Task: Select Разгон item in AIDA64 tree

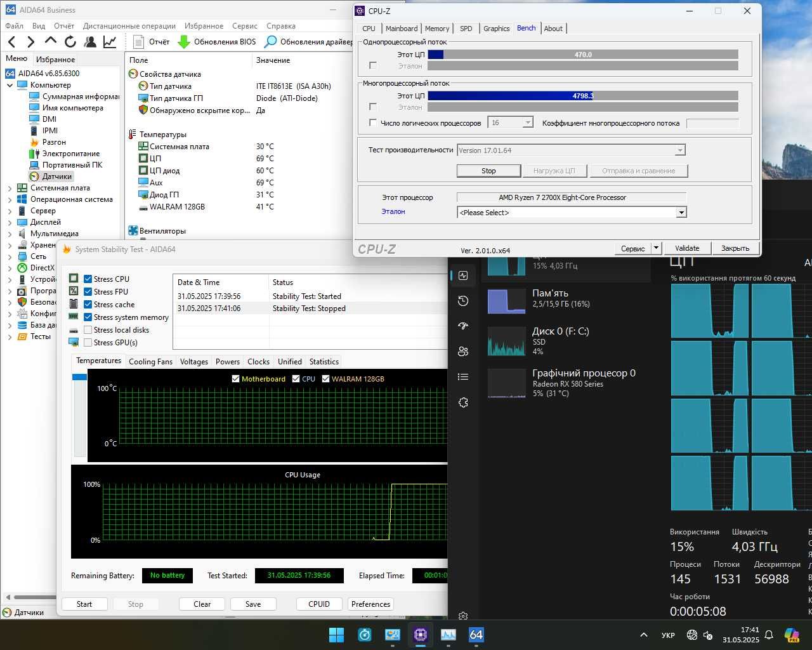Action: (x=48, y=142)
